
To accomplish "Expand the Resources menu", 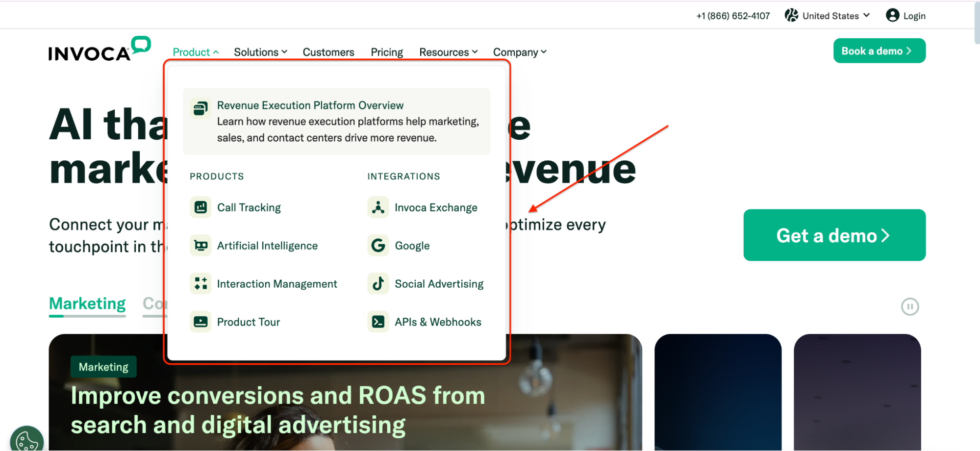I will point(449,52).
